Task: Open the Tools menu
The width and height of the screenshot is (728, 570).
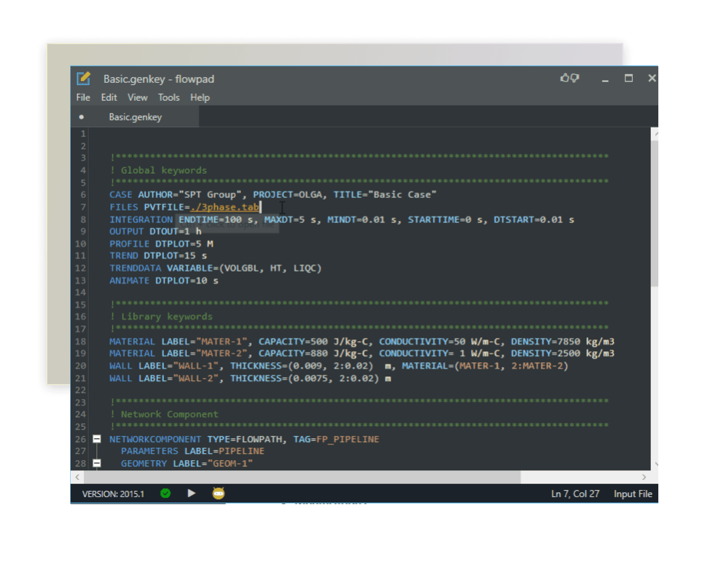Action: point(169,97)
